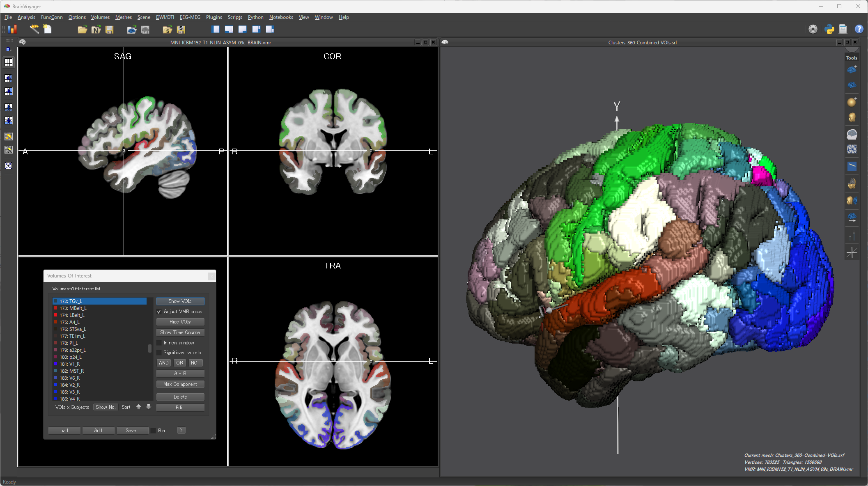
Task: Click the Show VOIs button
Action: [180, 301]
